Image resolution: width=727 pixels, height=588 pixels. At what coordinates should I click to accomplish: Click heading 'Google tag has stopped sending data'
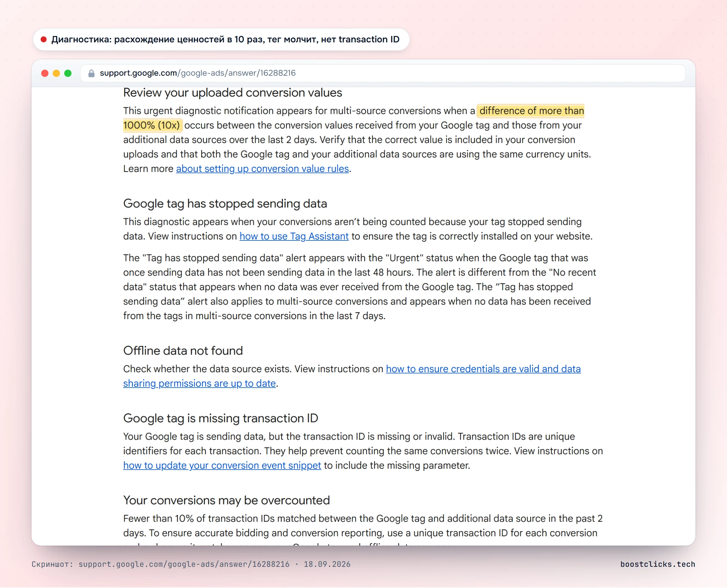225,203
